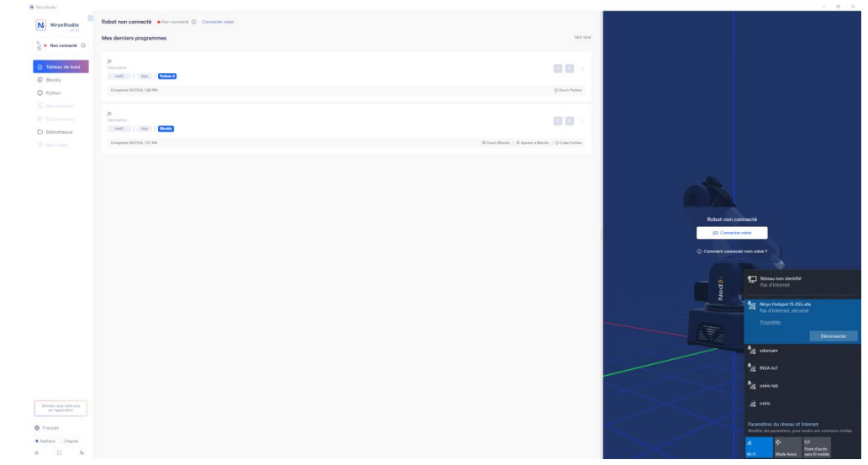Click the info icon next to header Non connecté
Viewport: 868px width, 465px height.
tap(194, 22)
